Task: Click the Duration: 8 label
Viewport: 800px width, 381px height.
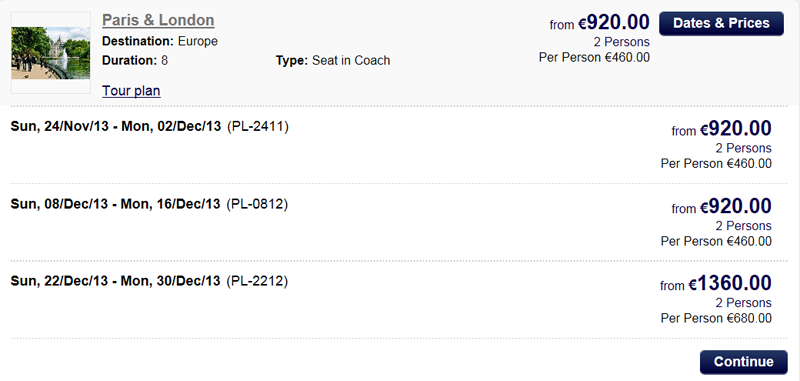Action: tap(135, 61)
